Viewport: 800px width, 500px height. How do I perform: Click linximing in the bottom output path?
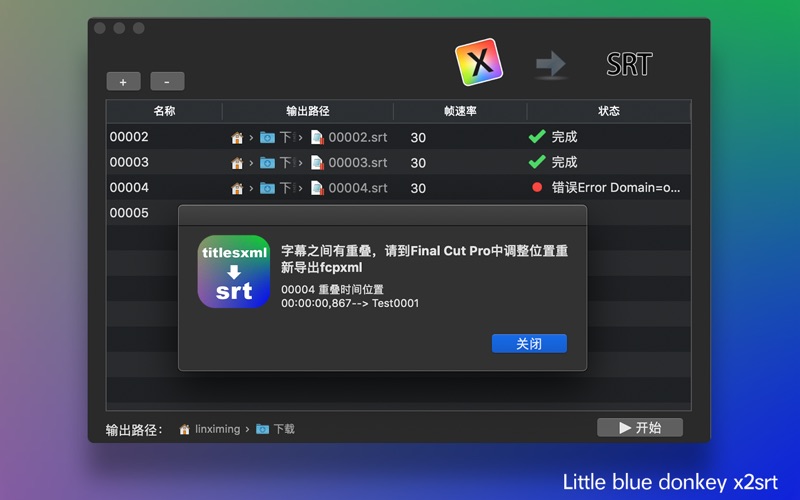tap(217, 429)
